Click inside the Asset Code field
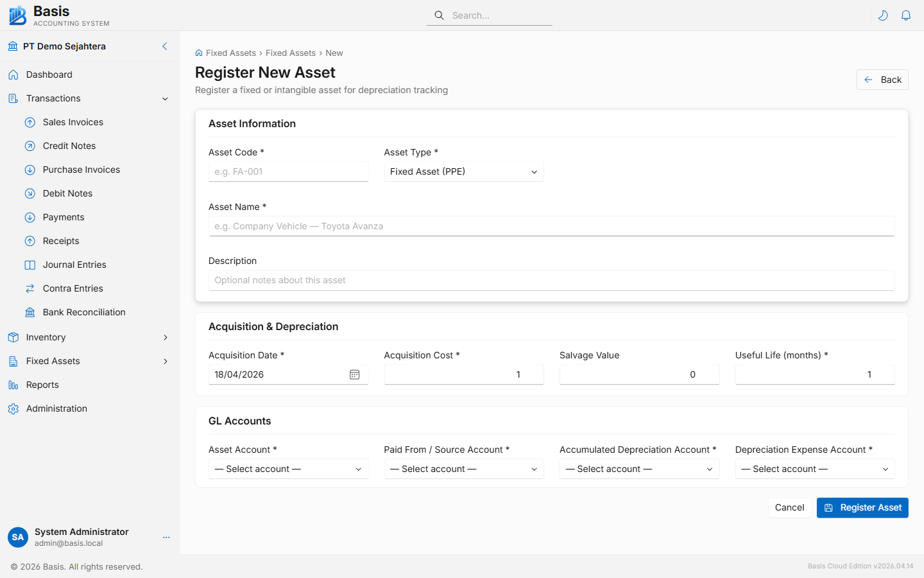The image size is (924, 578). (x=288, y=171)
